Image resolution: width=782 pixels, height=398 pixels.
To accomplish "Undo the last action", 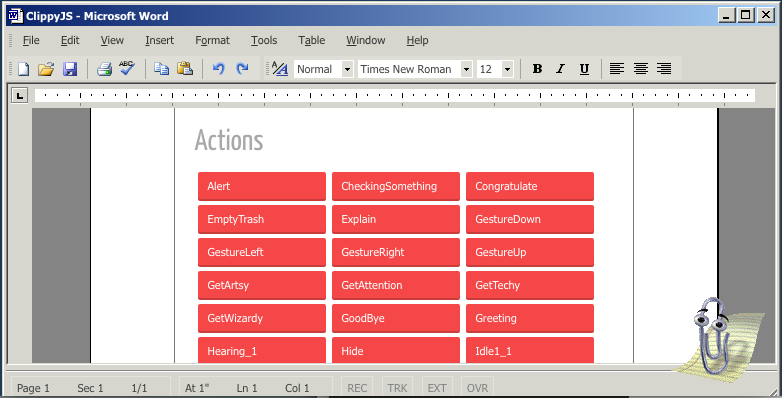I will coord(218,69).
